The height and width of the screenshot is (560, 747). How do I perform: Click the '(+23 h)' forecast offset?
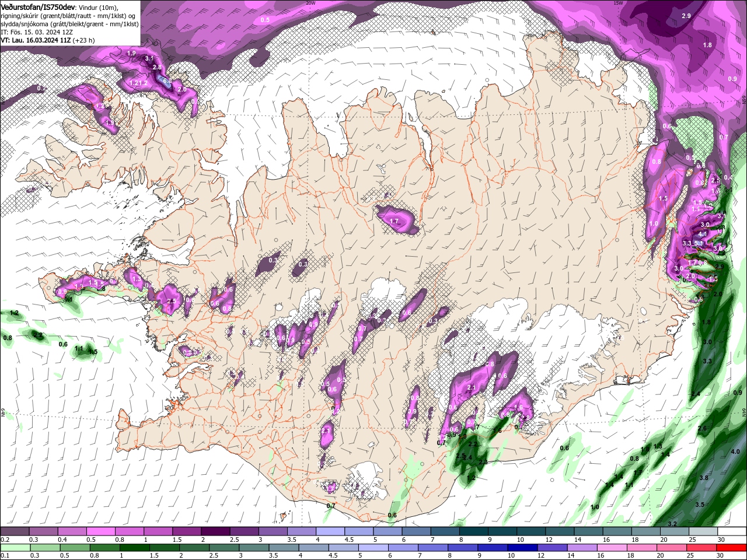pos(83,40)
